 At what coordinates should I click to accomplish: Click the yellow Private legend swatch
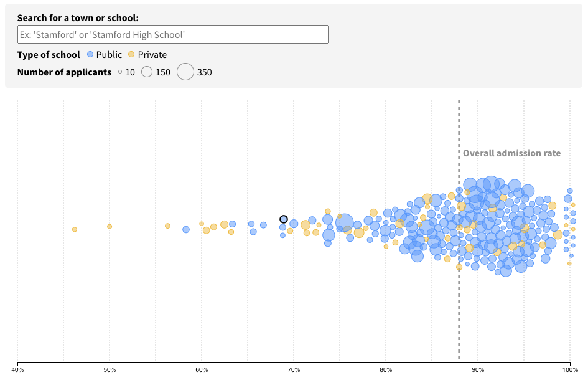(x=132, y=54)
